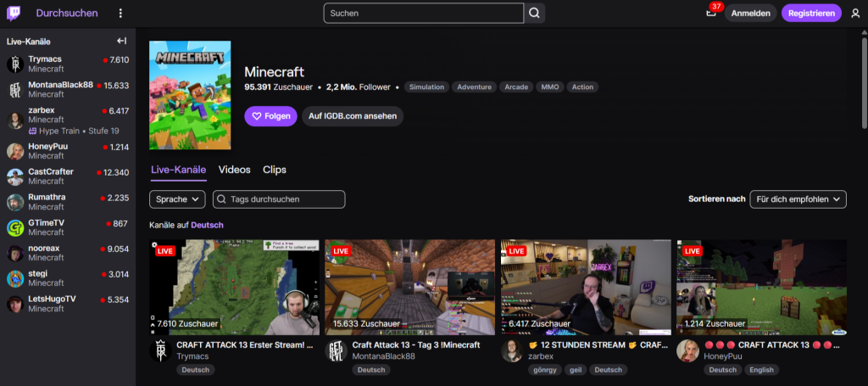
Task: Click the 95.391 Zuschauer count text
Action: tap(278, 87)
